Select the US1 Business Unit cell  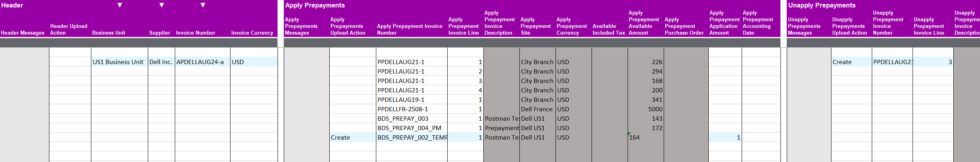tap(120, 62)
